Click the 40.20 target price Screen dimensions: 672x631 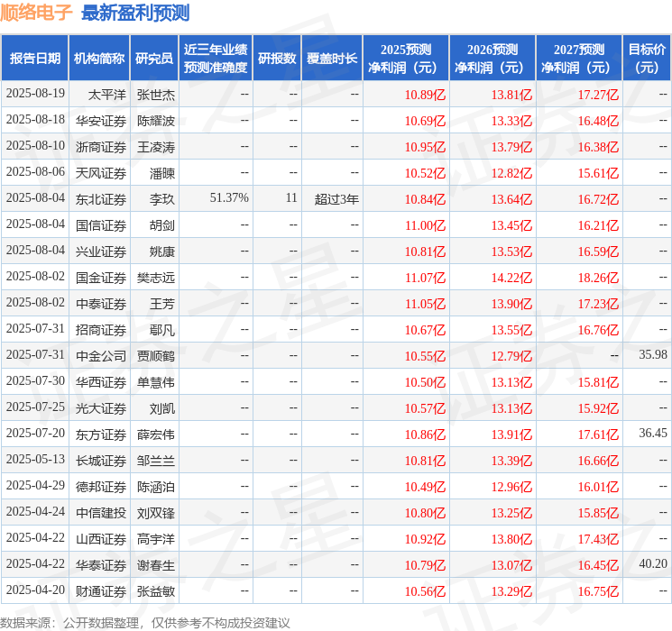[653, 563]
